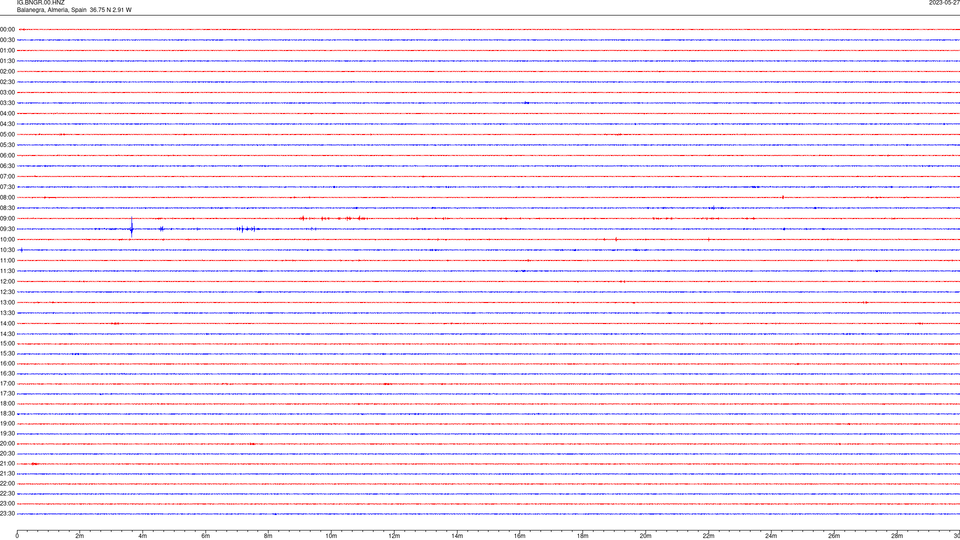
Task: Select the 06:00 row label
Action: 7,156
